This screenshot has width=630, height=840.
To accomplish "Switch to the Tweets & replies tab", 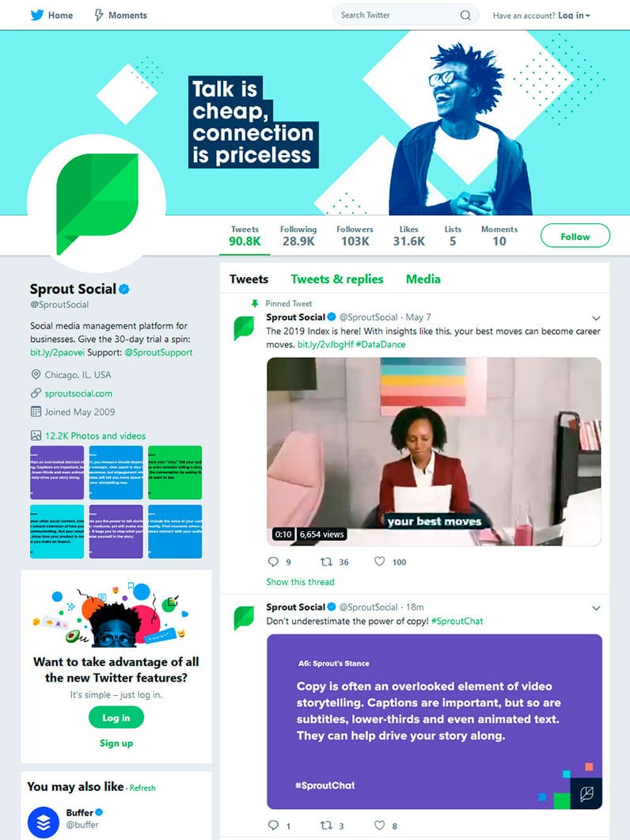I will (x=337, y=279).
